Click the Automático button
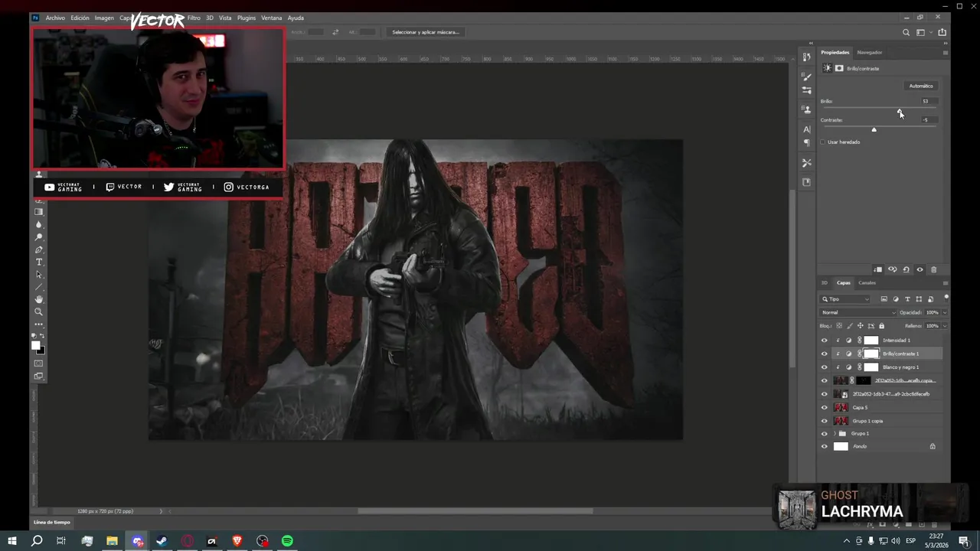Image resolution: width=980 pixels, height=551 pixels. point(921,86)
